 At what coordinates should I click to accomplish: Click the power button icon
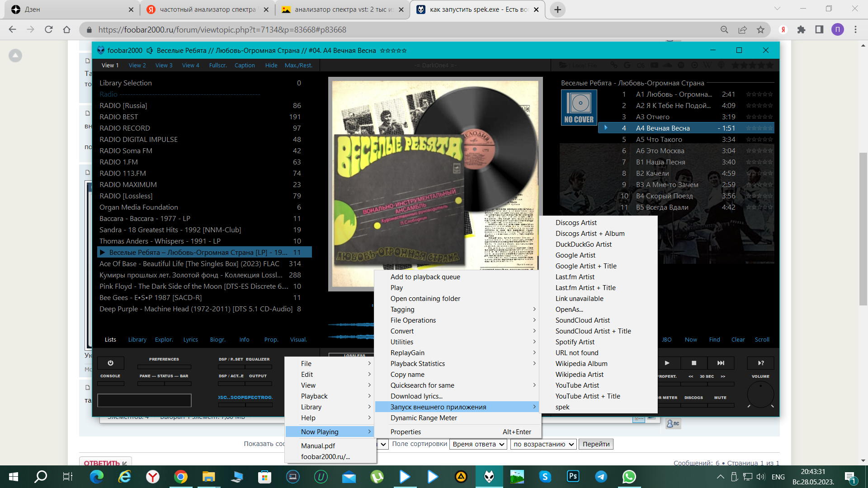[110, 363]
